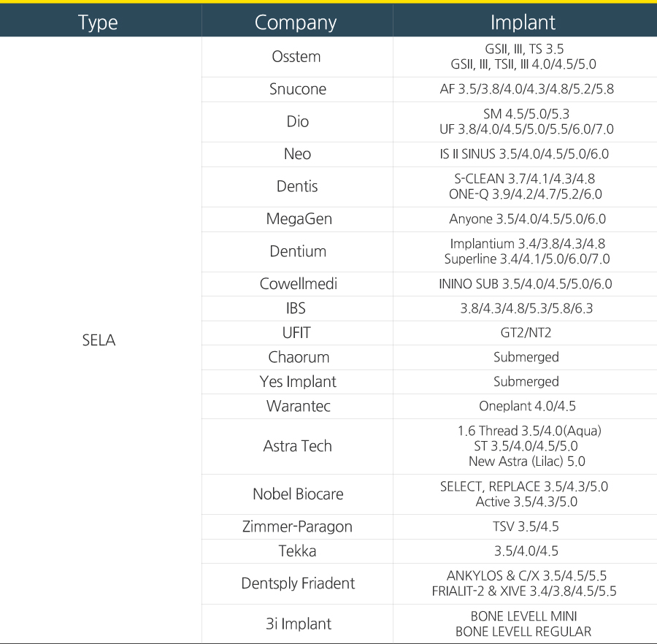Click the Implant column header
Screen dimensions: 657x644
[523, 22]
